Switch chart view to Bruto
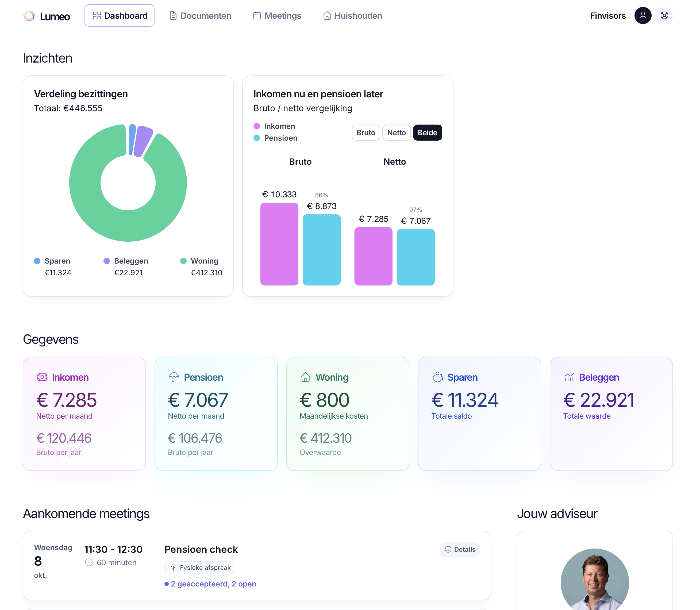This screenshot has width=700, height=610. click(x=366, y=133)
